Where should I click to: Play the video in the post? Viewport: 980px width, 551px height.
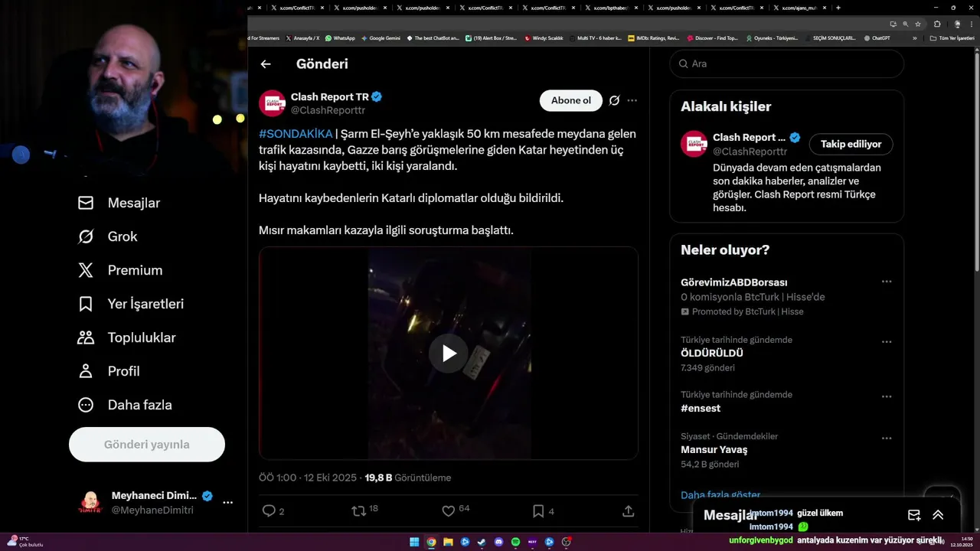(449, 353)
